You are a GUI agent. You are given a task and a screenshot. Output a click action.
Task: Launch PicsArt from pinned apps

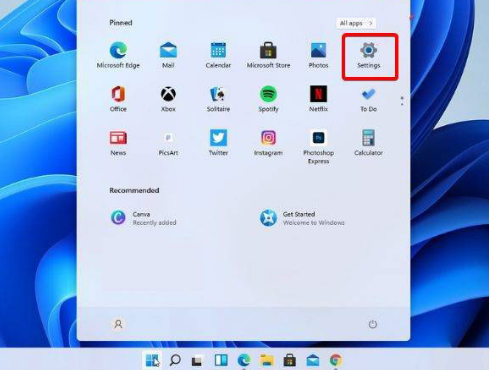tap(168, 143)
